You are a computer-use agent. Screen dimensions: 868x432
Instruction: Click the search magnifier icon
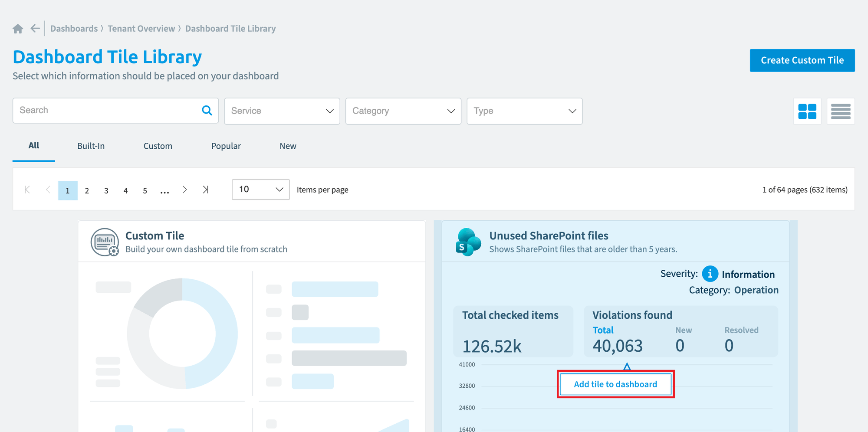tap(207, 111)
